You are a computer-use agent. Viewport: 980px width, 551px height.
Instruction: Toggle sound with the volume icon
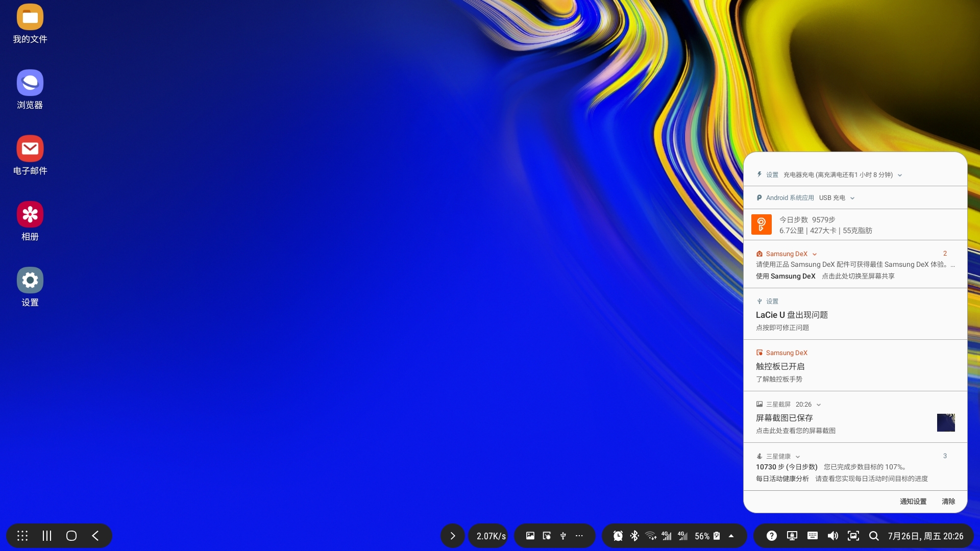[x=832, y=536]
